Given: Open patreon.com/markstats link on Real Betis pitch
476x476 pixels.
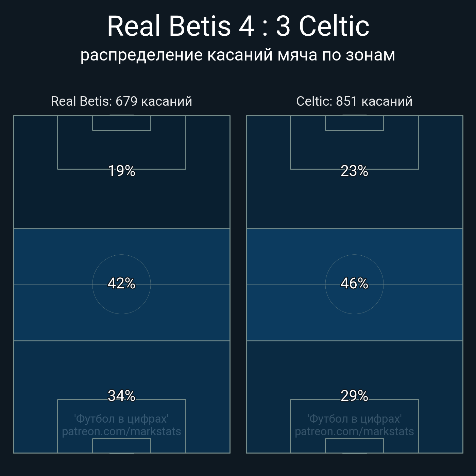Looking at the screenshot, I should 121,431.
